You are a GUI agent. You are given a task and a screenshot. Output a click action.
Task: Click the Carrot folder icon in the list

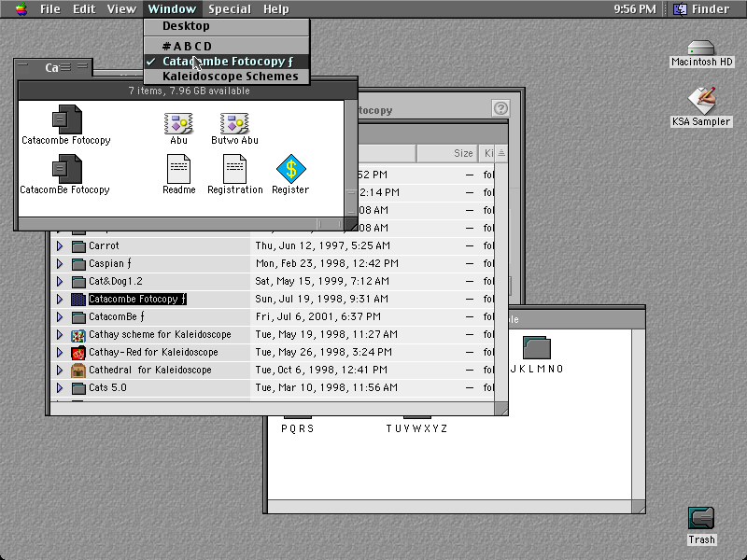[78, 246]
